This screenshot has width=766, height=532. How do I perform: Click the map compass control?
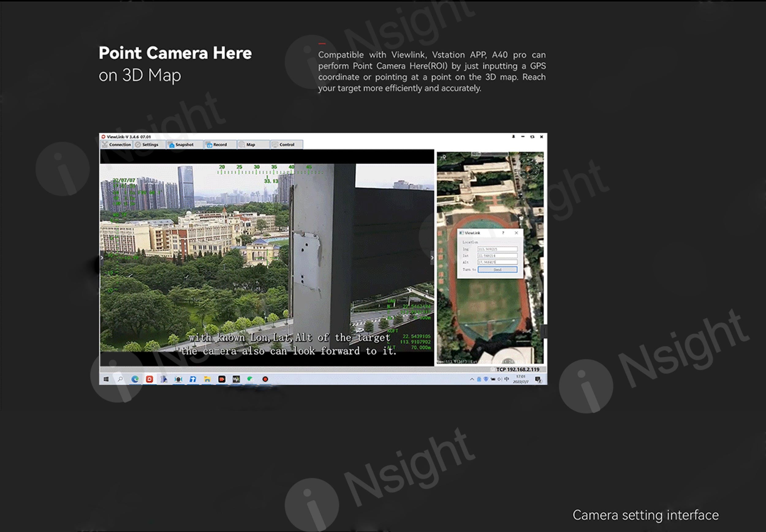pos(529,168)
